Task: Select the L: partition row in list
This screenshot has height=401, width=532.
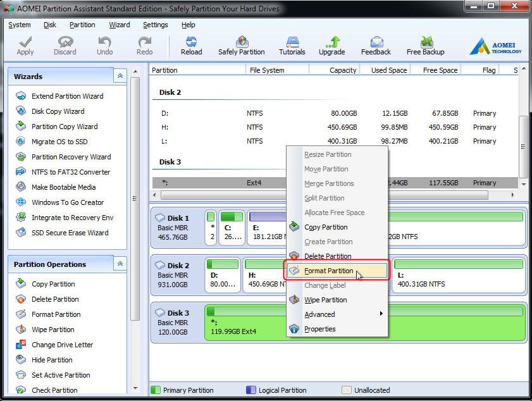Action: (x=335, y=141)
